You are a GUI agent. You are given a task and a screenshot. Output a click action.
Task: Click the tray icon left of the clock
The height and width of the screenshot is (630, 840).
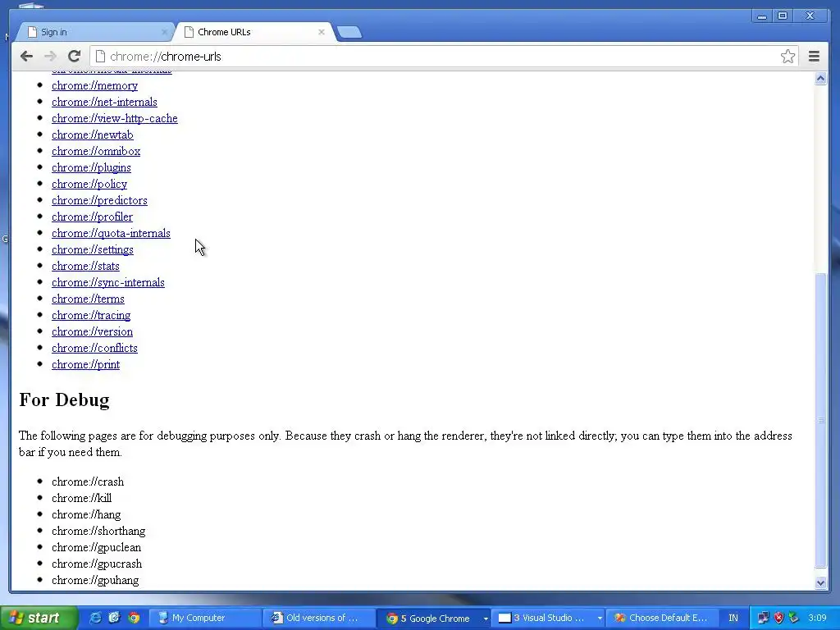(794, 618)
